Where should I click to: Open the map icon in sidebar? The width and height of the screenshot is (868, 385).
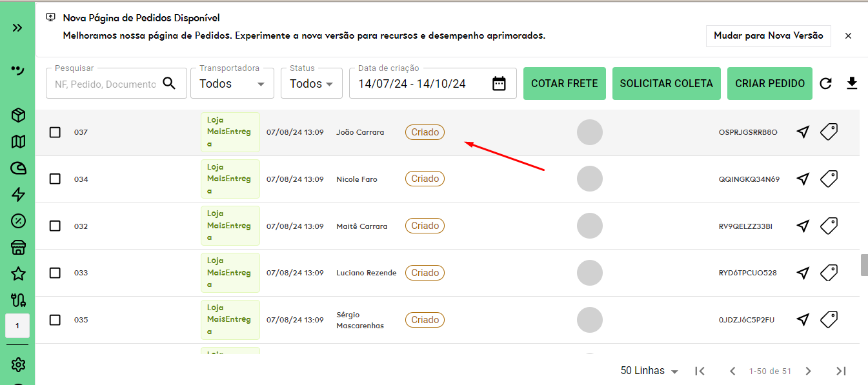click(x=18, y=142)
